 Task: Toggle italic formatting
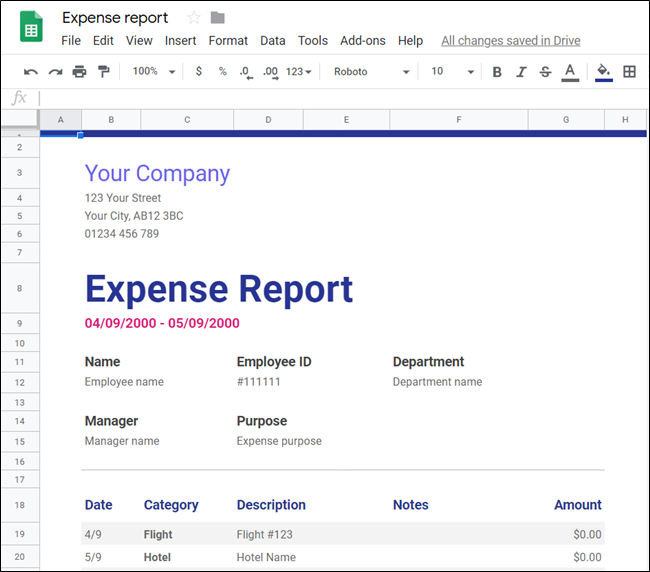[x=521, y=72]
